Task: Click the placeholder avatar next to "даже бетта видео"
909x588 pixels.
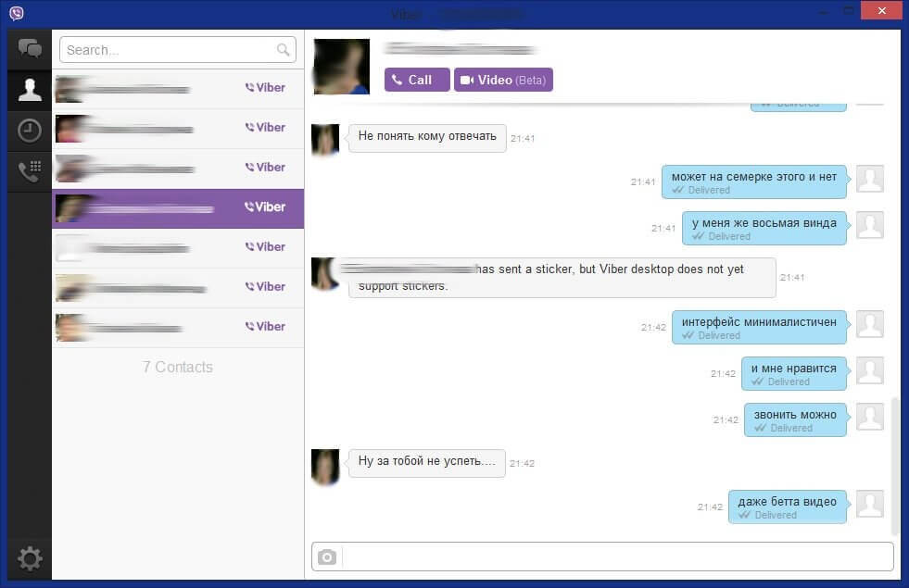Action: (870, 504)
